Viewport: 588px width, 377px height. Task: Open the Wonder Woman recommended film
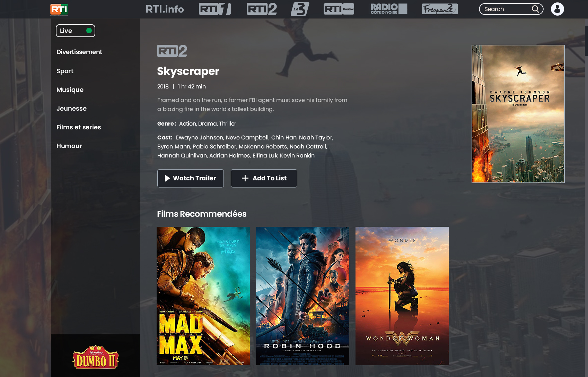click(x=402, y=296)
